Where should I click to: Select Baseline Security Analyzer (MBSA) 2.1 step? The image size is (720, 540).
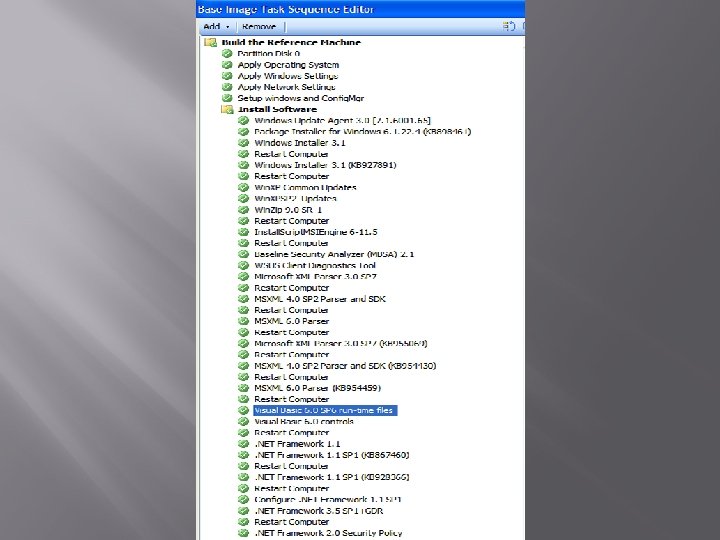click(x=334, y=254)
